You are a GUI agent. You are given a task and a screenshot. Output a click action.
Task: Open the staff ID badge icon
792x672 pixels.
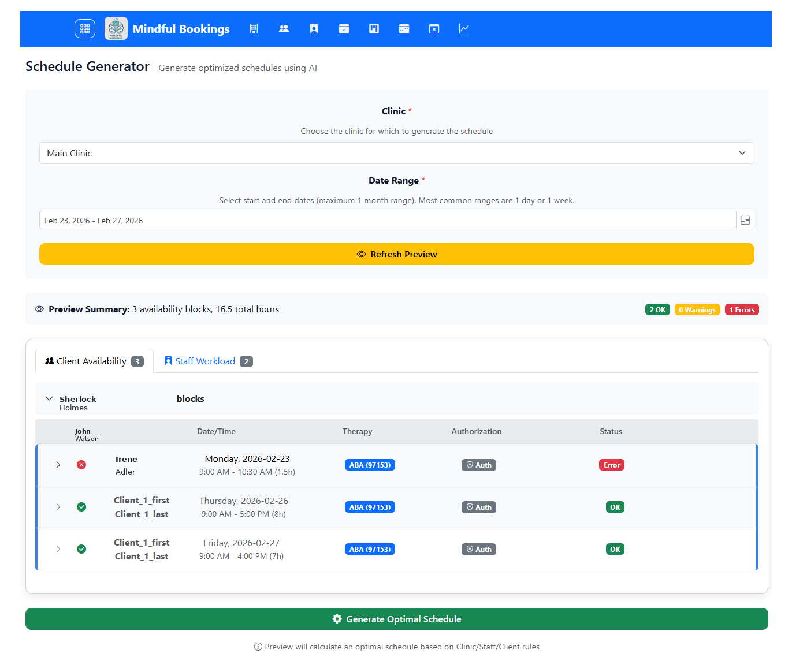click(x=314, y=28)
